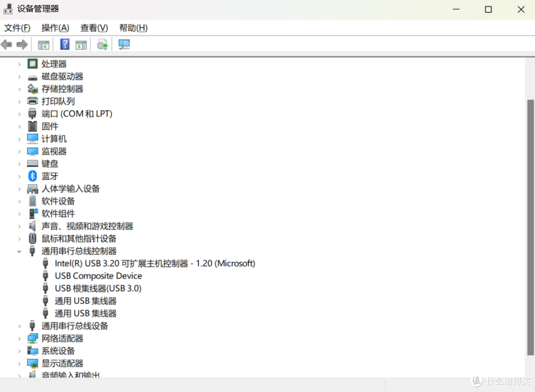535x392 pixels.
Task: Select the 处理器 processor icon
Action: [32, 64]
